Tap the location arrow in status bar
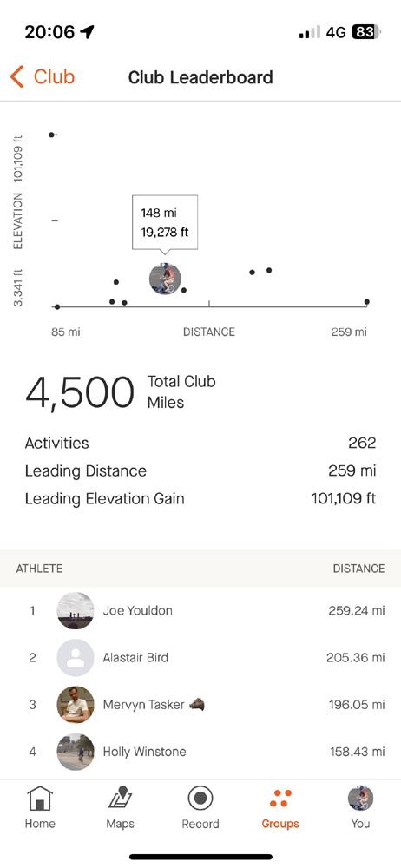Screen dimensions: 401x868 87,32
